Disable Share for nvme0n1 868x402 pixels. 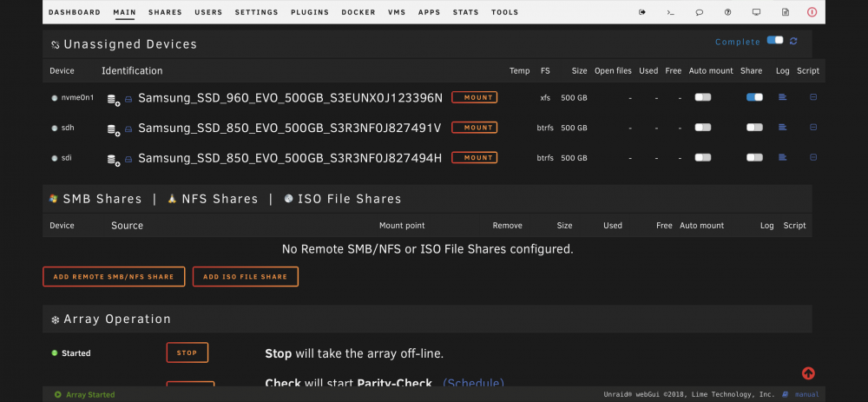[754, 97]
